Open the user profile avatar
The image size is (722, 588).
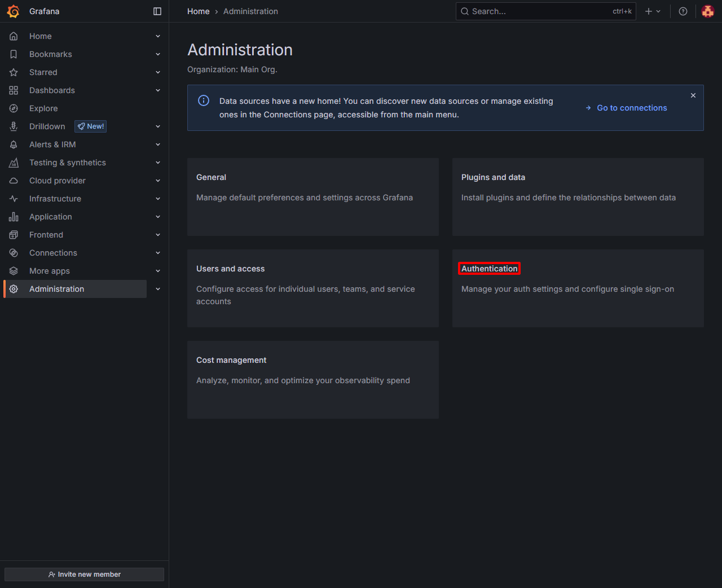pyautogui.click(x=708, y=11)
